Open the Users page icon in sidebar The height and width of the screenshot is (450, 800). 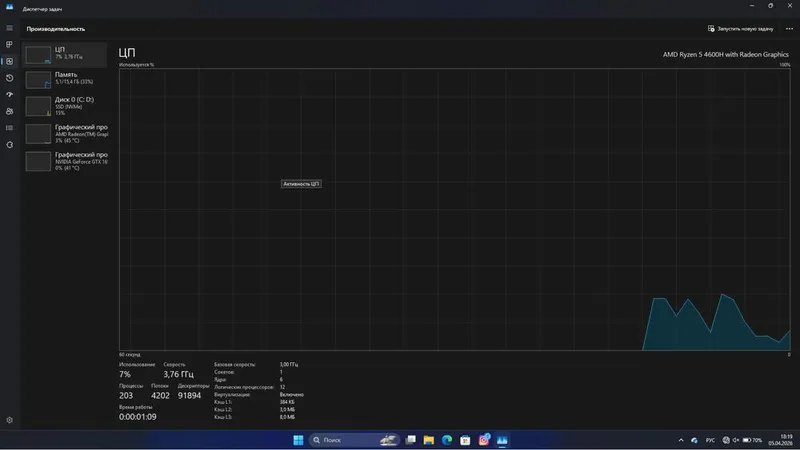(x=9, y=111)
